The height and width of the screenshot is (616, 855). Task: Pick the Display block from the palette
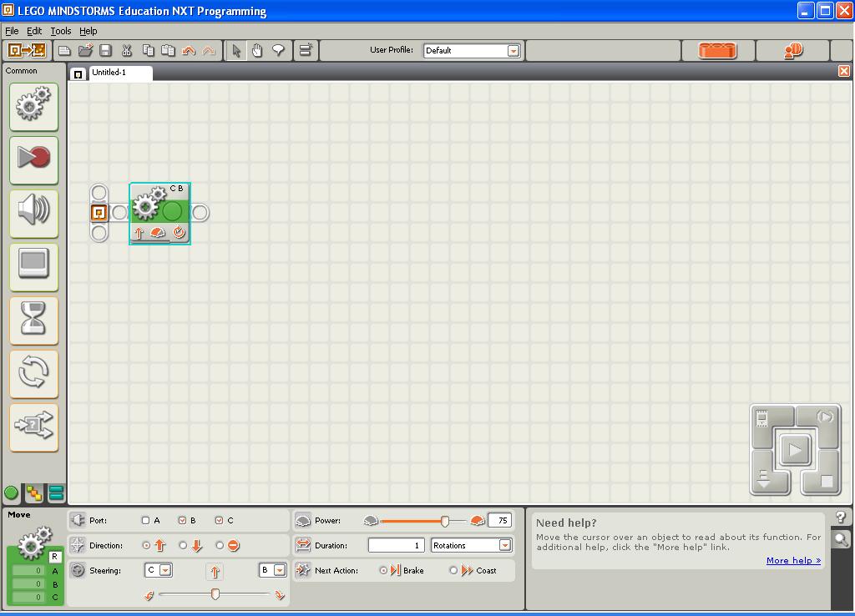click(33, 266)
